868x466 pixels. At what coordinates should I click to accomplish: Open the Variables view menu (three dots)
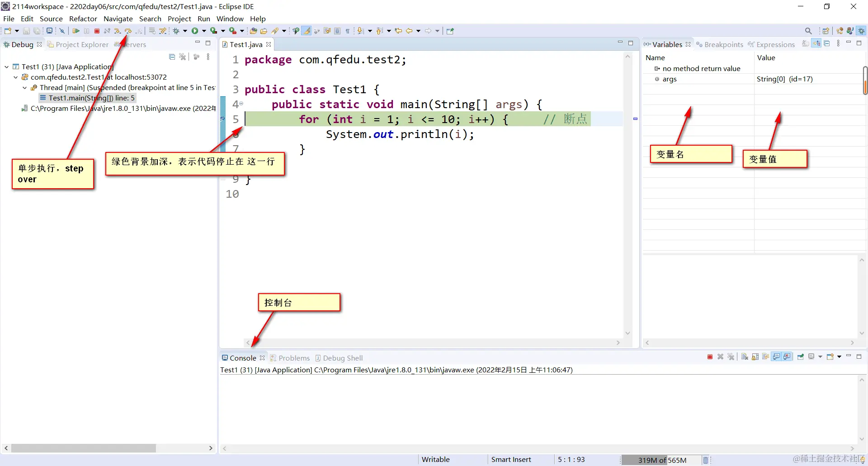tap(838, 43)
